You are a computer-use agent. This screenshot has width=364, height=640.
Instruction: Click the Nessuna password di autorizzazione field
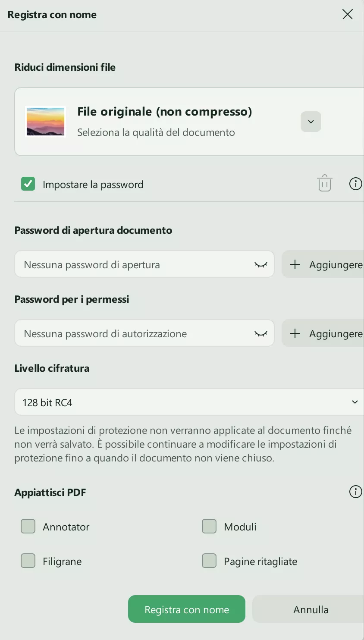129,333
